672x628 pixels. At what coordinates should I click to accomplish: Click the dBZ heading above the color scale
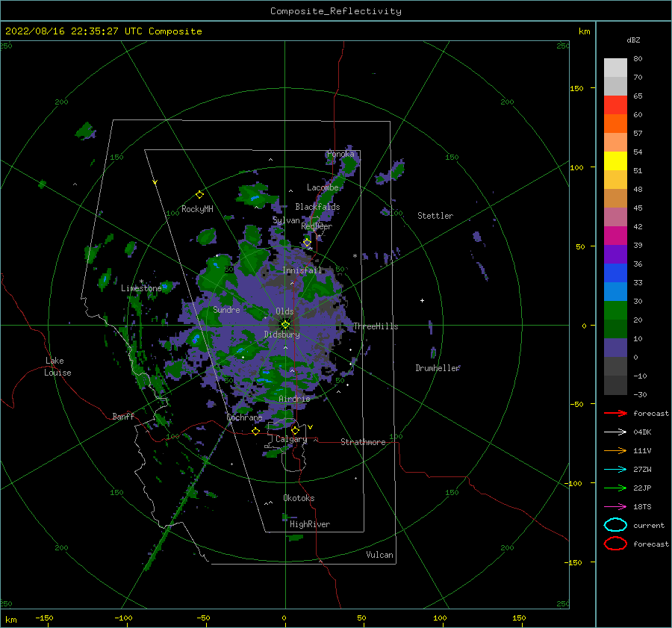tap(633, 40)
